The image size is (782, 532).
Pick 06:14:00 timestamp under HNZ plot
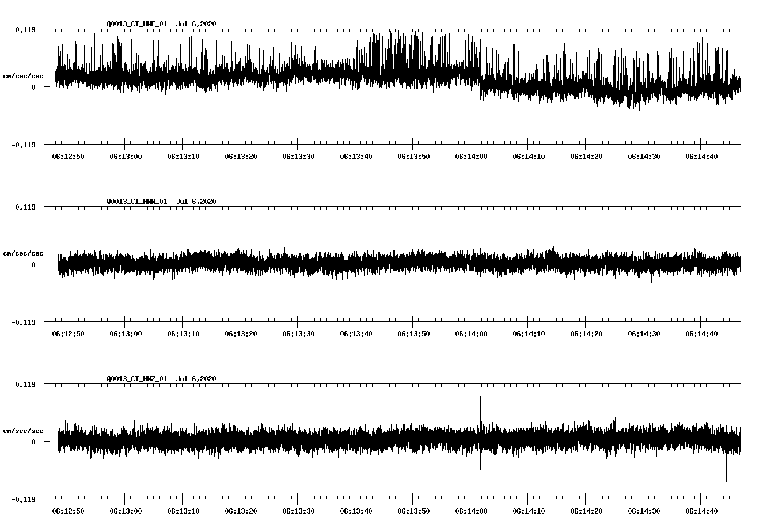(x=472, y=511)
